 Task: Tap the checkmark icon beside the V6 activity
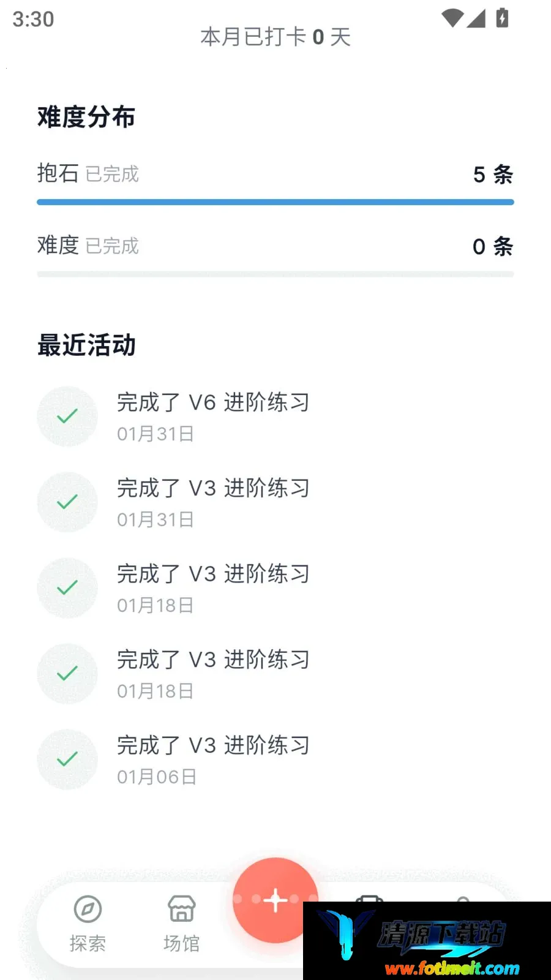(67, 417)
